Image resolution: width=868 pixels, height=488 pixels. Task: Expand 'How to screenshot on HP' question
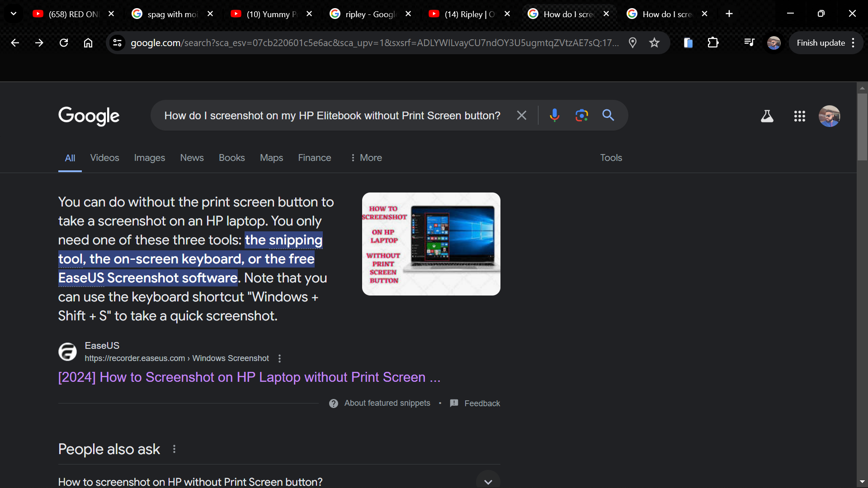pos(488,482)
